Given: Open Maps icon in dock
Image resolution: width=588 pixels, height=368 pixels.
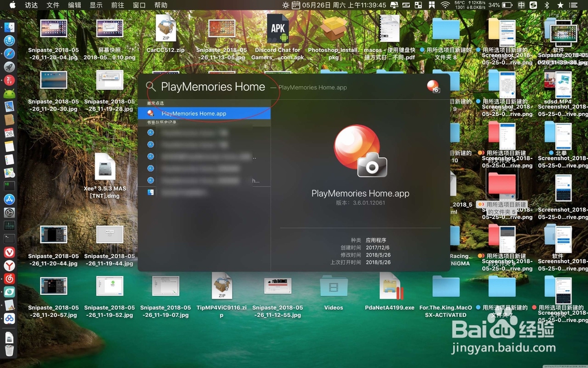Looking at the screenshot, I should click(9, 173).
